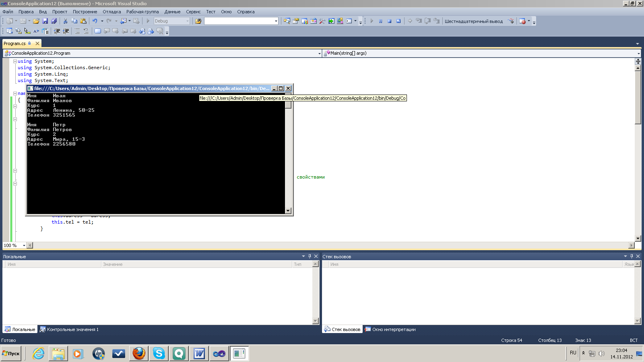This screenshot has width=644, height=362.
Task: Switch to Окно интерпретации tab
Action: tap(390, 329)
